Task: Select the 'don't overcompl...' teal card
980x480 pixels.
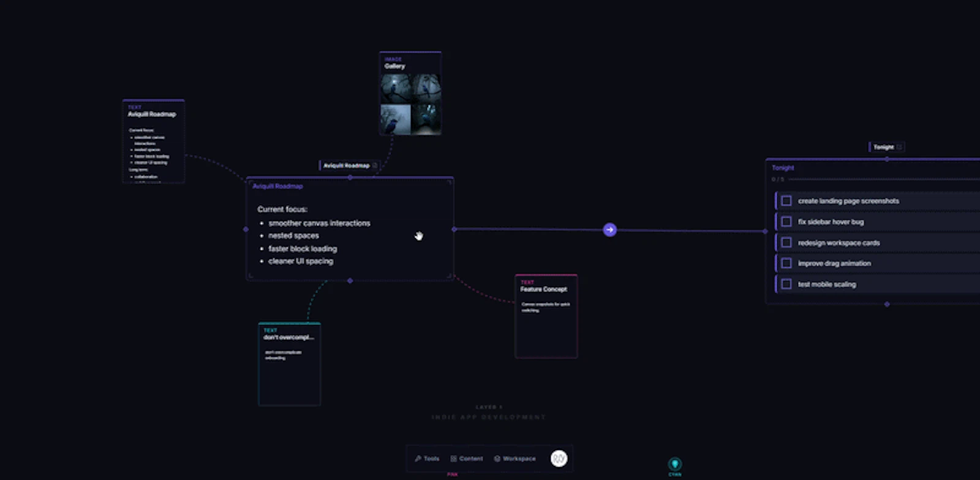Action: [x=289, y=364]
